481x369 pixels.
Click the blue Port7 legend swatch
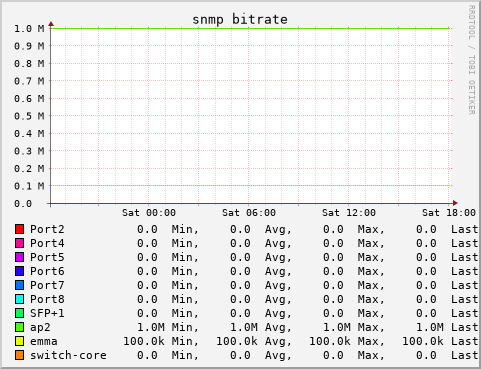click(x=19, y=285)
